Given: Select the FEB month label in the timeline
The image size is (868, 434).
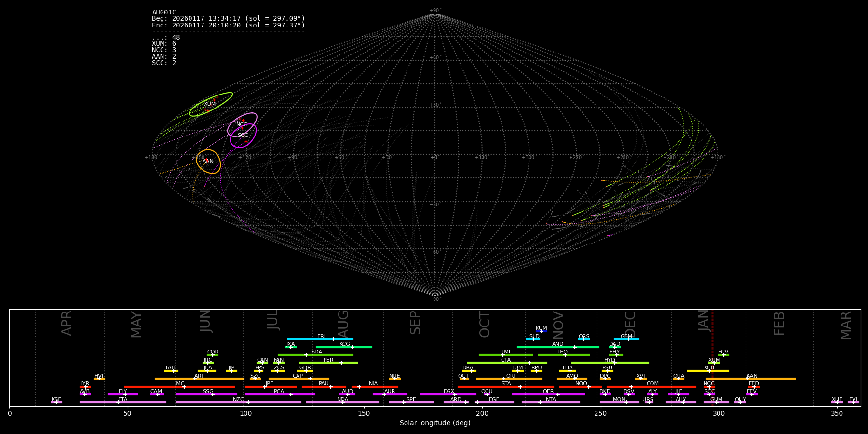Looking at the screenshot, I should [779, 323].
